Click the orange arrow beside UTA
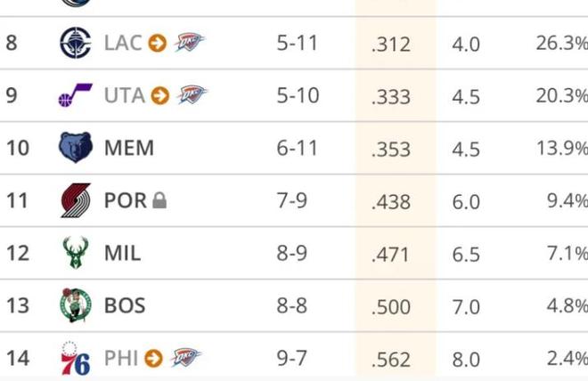The image size is (588, 381). click(x=160, y=95)
